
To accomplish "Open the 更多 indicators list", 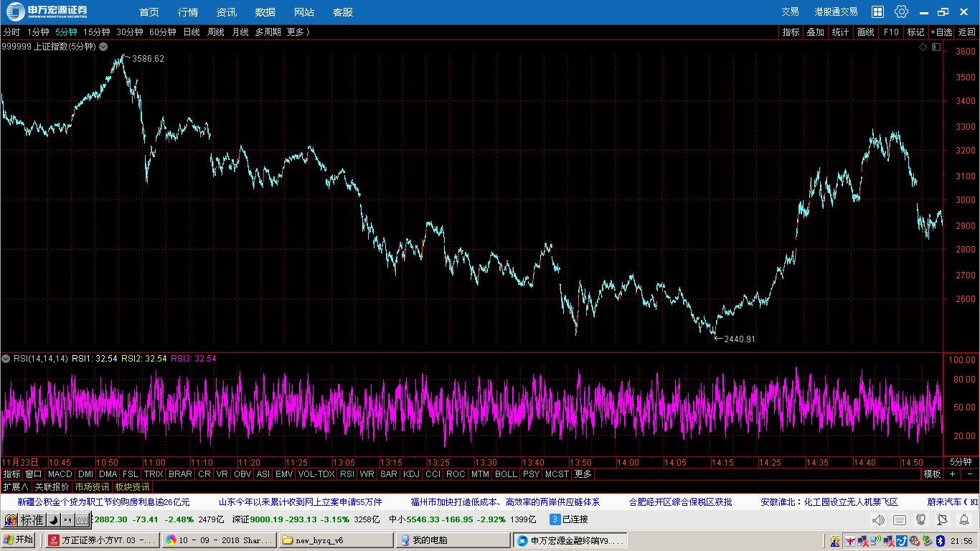I will click(583, 474).
